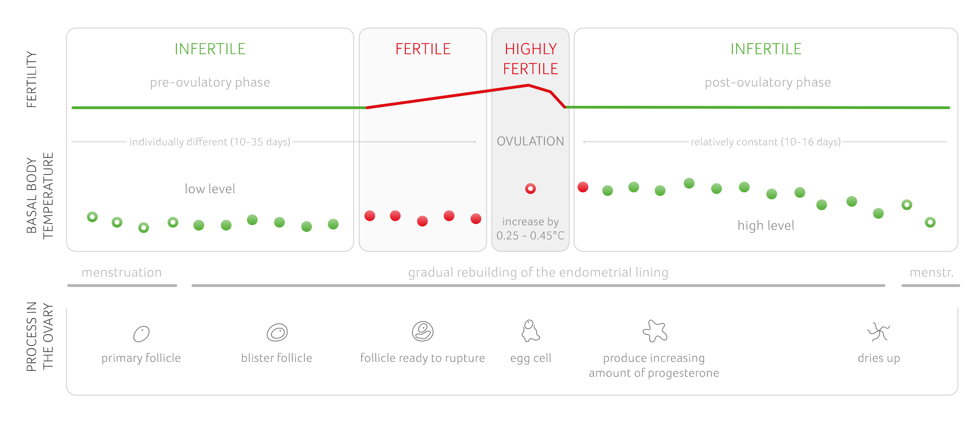
Task: Select the menstruation label
Action: point(121,273)
